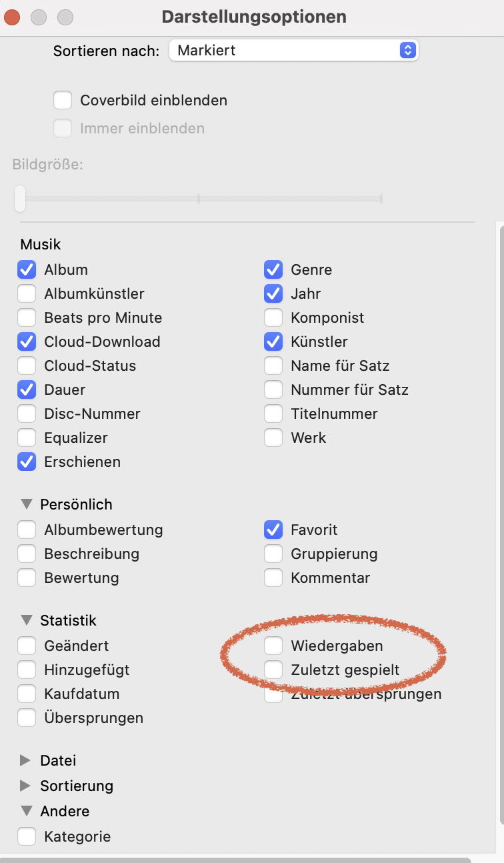This screenshot has height=863, width=504.
Task: Enable Coverbild einblenden checkbox
Action: [63, 101]
